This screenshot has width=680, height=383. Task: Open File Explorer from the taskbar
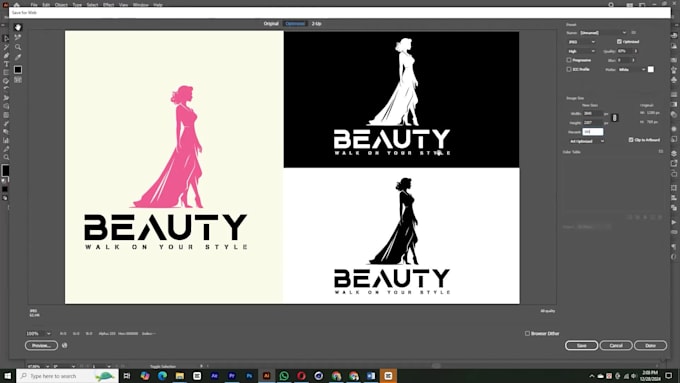click(x=180, y=376)
